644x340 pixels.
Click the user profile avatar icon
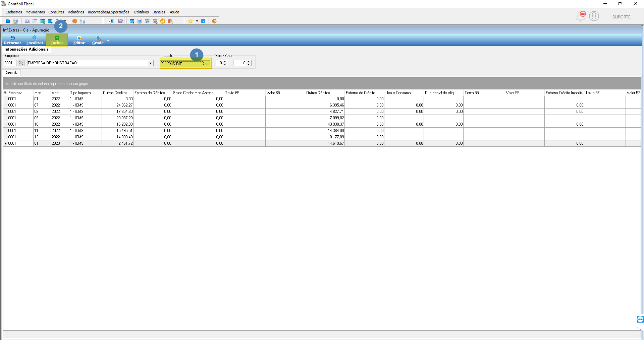point(594,16)
